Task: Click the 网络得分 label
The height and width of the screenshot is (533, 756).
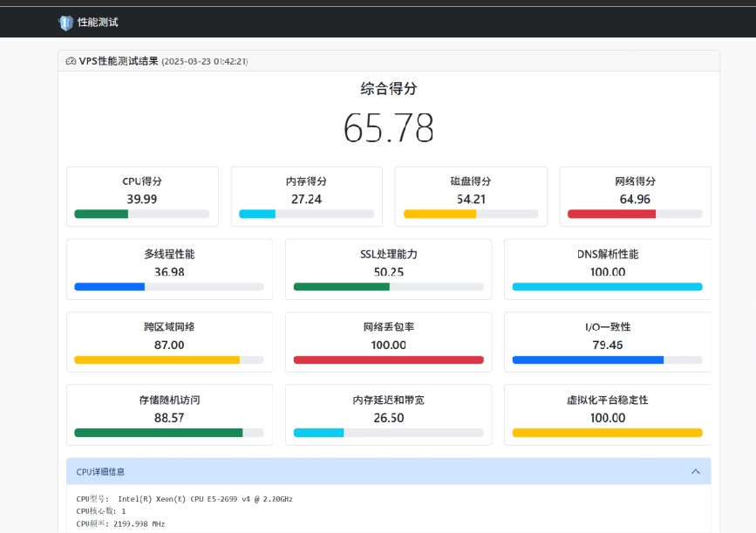Action: 635,181
